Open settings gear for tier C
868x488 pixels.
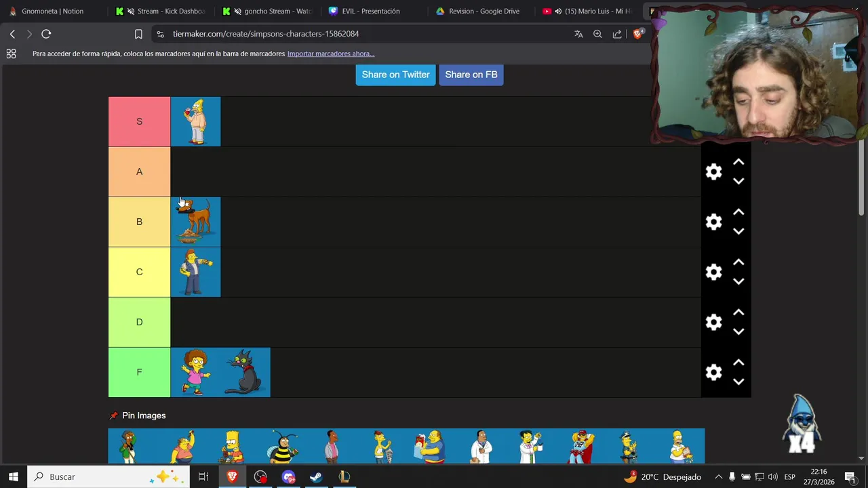(713, 272)
